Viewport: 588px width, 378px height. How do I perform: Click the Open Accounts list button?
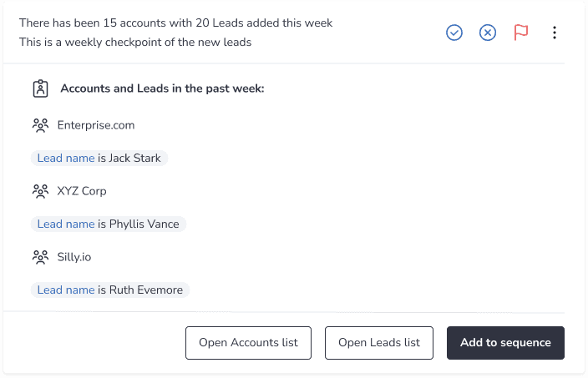click(248, 343)
